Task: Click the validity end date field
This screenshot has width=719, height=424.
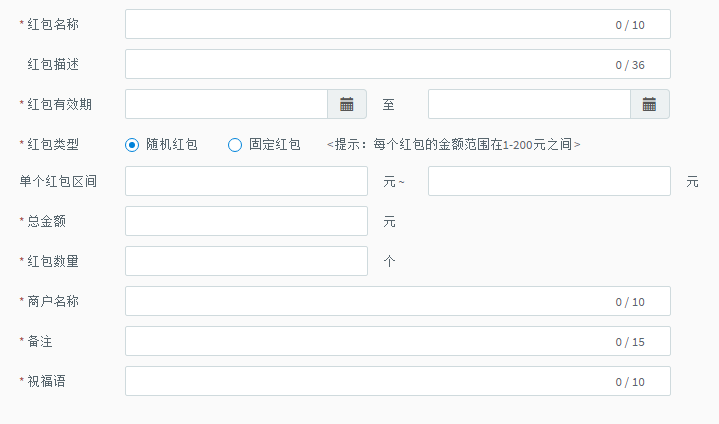Action: pos(529,105)
